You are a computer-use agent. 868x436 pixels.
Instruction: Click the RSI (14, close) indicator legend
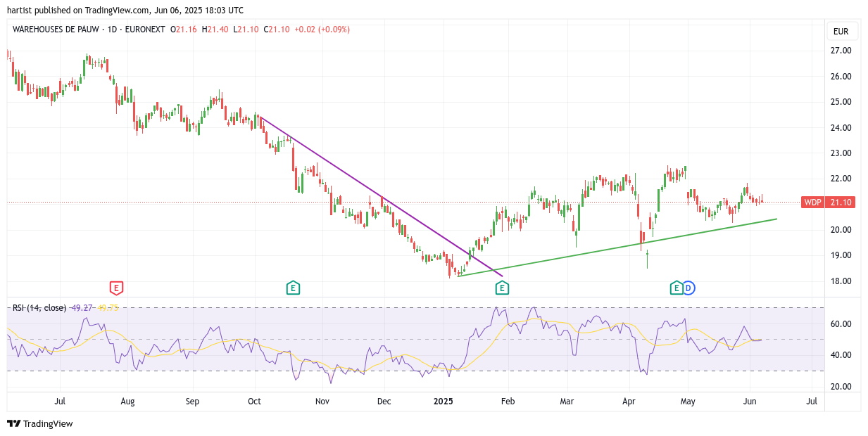(39, 307)
